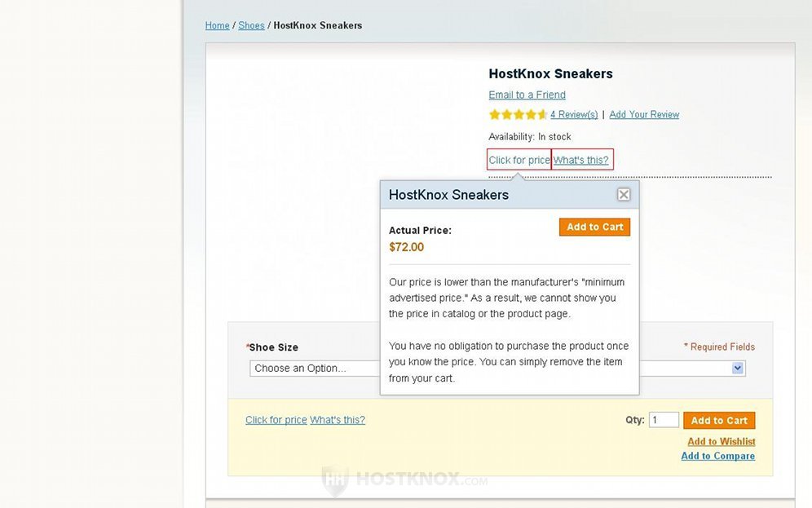Click the Add to Cart button beside Qty
Image resolution: width=812 pixels, height=508 pixels.
[719, 421]
